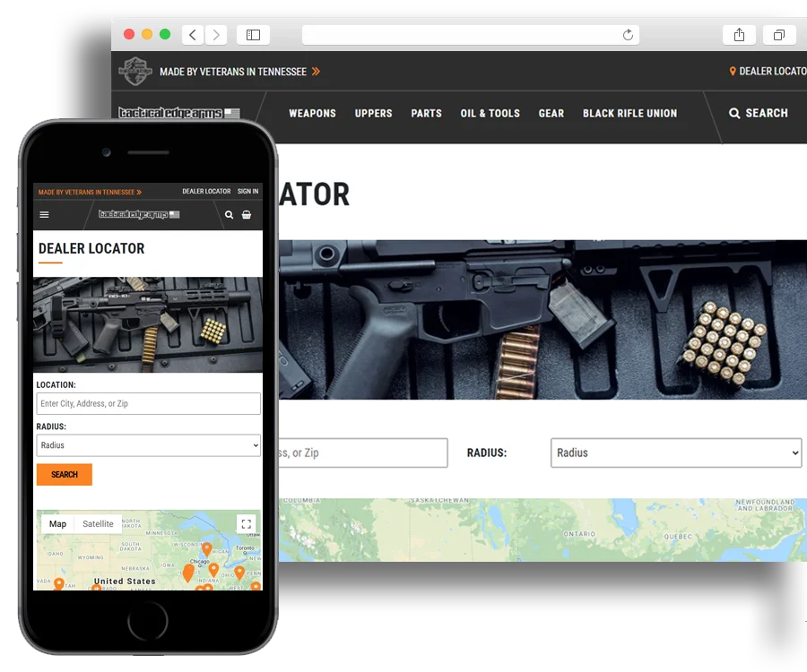Open the Oil & Tools menu
The height and width of the screenshot is (672, 807).
490,113
